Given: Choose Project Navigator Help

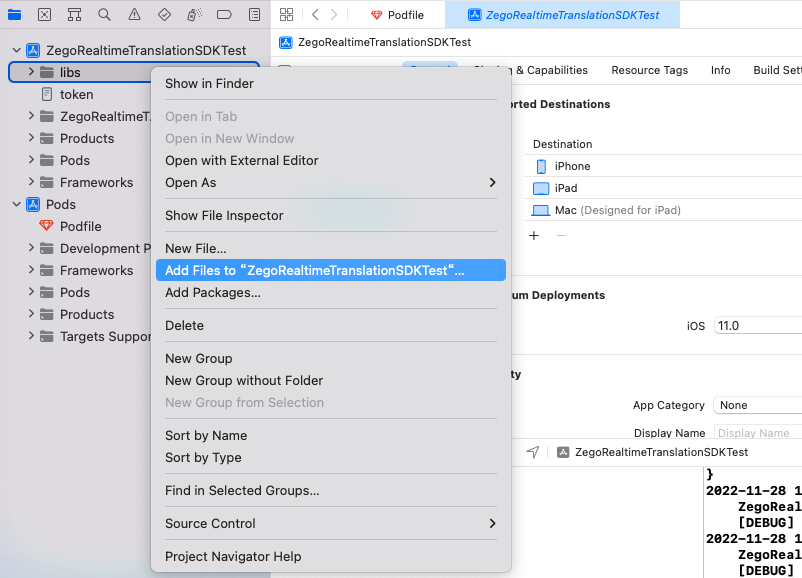Looking at the screenshot, I should click(x=330, y=557).
